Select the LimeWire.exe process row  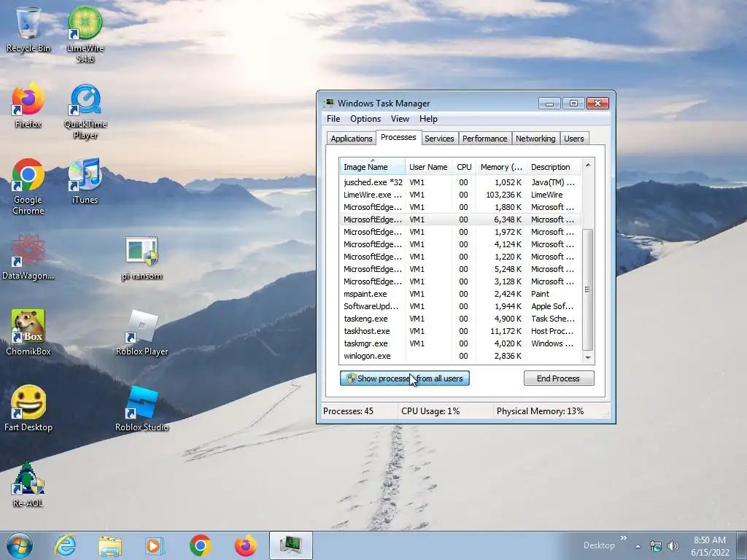460,195
